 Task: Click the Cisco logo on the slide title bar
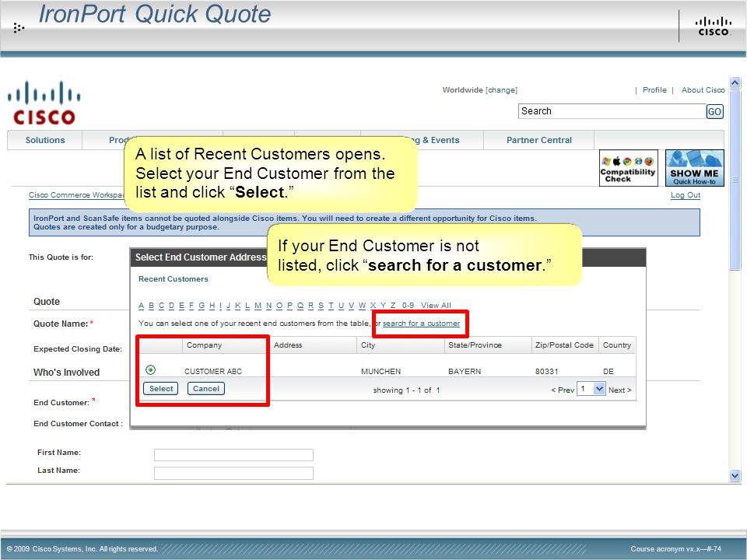pyautogui.click(x=714, y=26)
